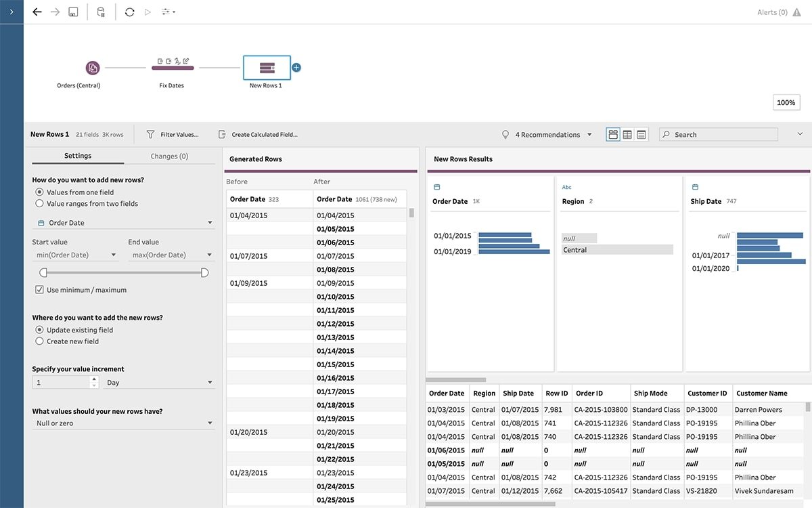Viewport: 812px width, 508px height.
Task: Switch to the Changes (0) tab
Action: point(170,156)
